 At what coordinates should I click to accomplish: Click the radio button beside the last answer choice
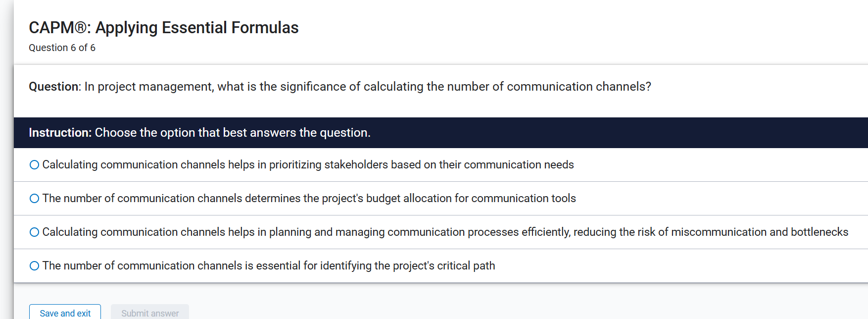point(34,266)
